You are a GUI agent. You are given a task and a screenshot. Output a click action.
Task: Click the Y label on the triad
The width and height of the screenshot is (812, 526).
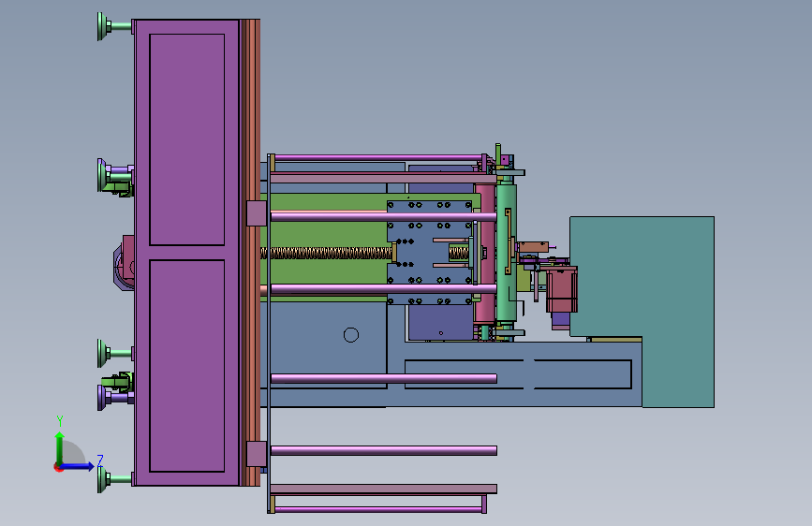60,421
